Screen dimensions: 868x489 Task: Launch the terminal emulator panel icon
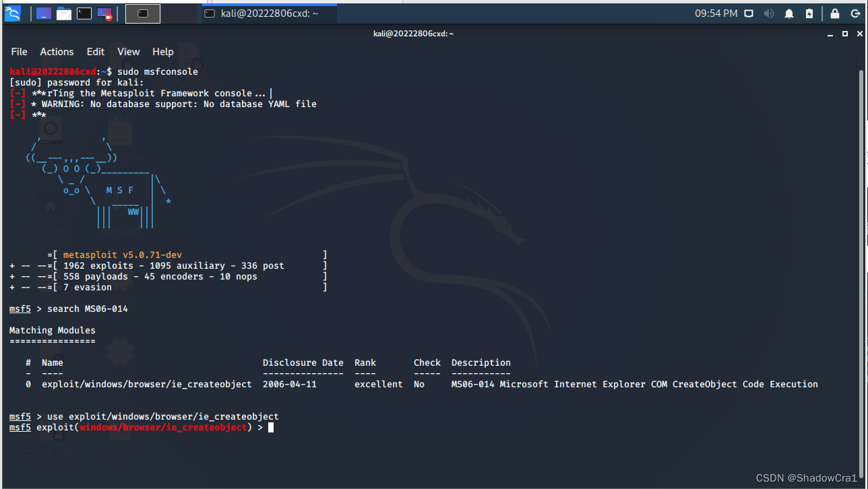[84, 13]
